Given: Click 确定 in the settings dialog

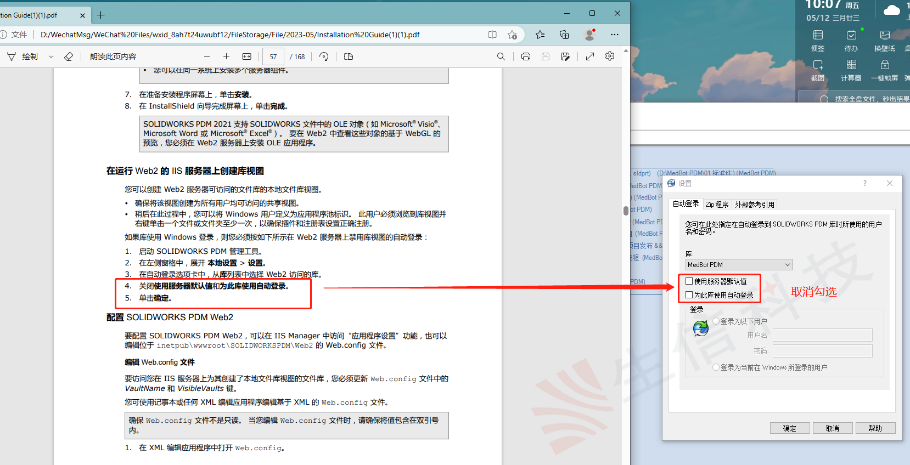Looking at the screenshot, I should point(789,428).
